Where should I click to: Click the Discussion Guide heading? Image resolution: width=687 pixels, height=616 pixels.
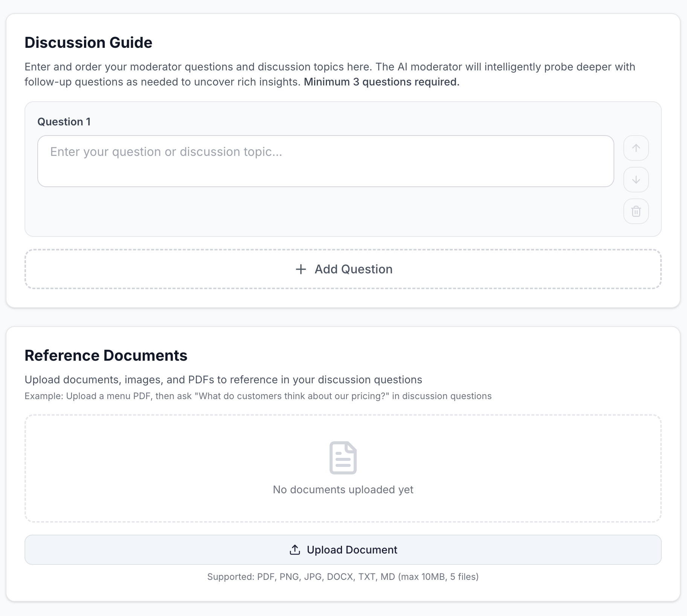tap(89, 43)
